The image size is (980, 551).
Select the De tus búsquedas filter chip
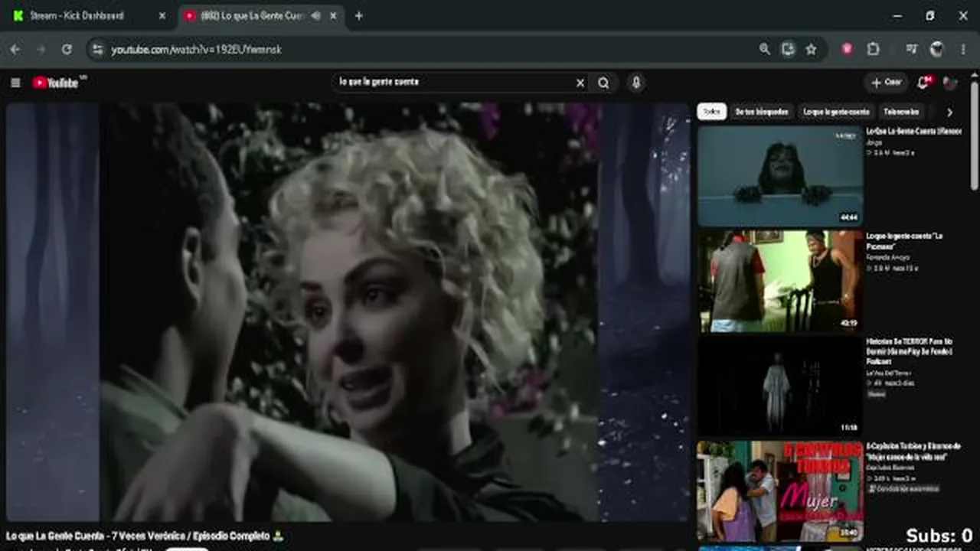click(x=762, y=112)
